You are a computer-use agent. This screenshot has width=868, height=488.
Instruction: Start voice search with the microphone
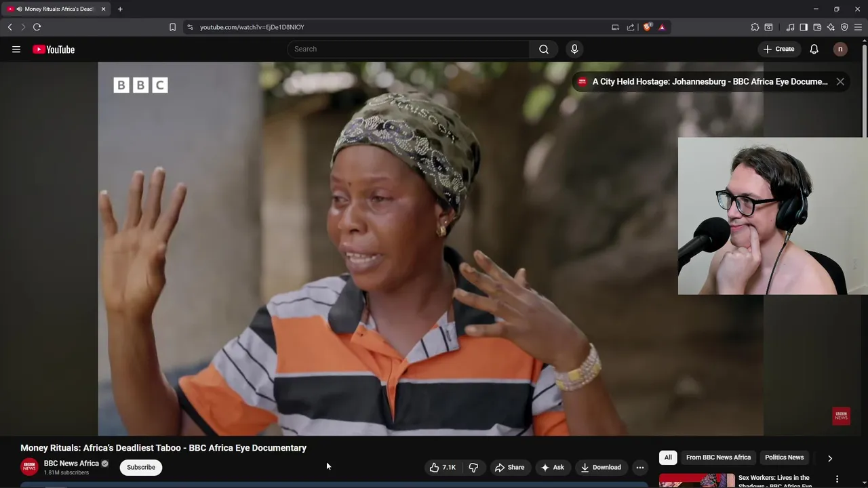point(574,49)
